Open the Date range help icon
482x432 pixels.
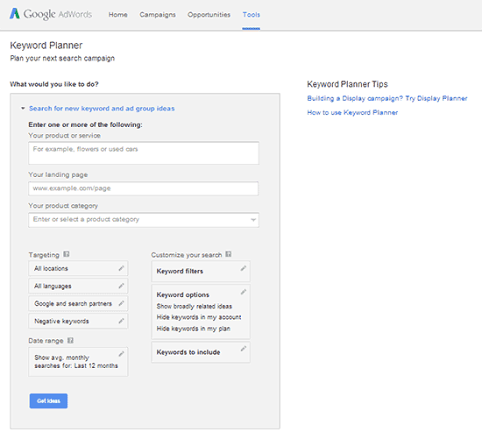(x=70, y=340)
